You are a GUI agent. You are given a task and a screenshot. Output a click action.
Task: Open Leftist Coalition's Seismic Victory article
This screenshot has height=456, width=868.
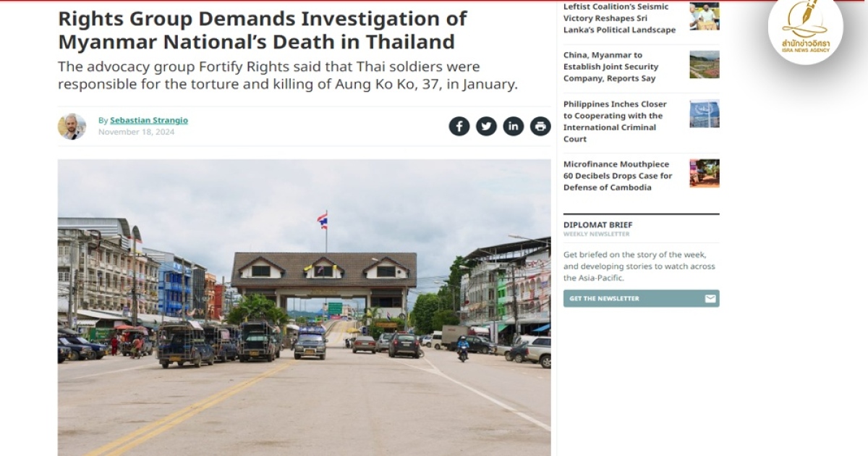pyautogui.click(x=619, y=19)
